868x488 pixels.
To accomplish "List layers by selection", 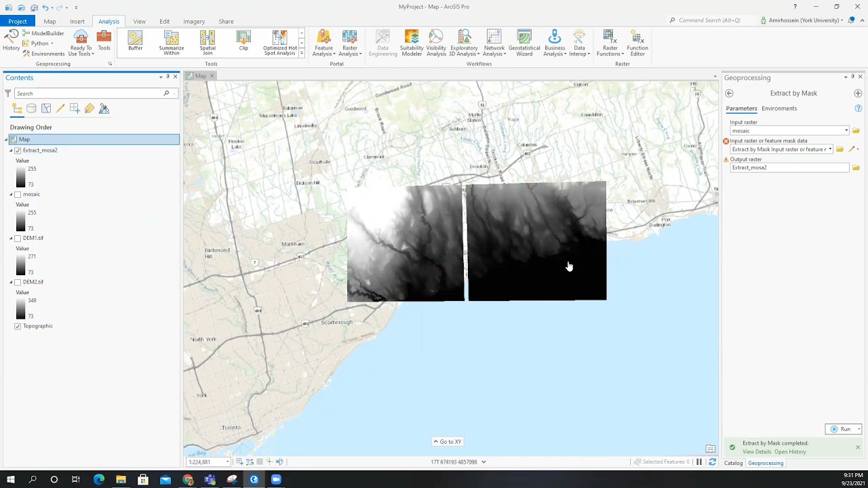I will 46,108.
